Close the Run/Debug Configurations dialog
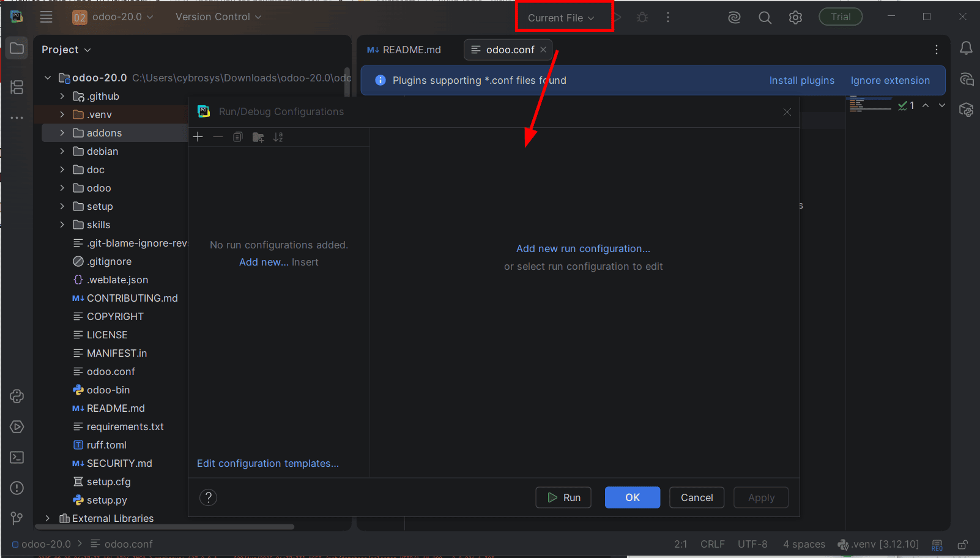The width and height of the screenshot is (980, 558). click(x=787, y=112)
